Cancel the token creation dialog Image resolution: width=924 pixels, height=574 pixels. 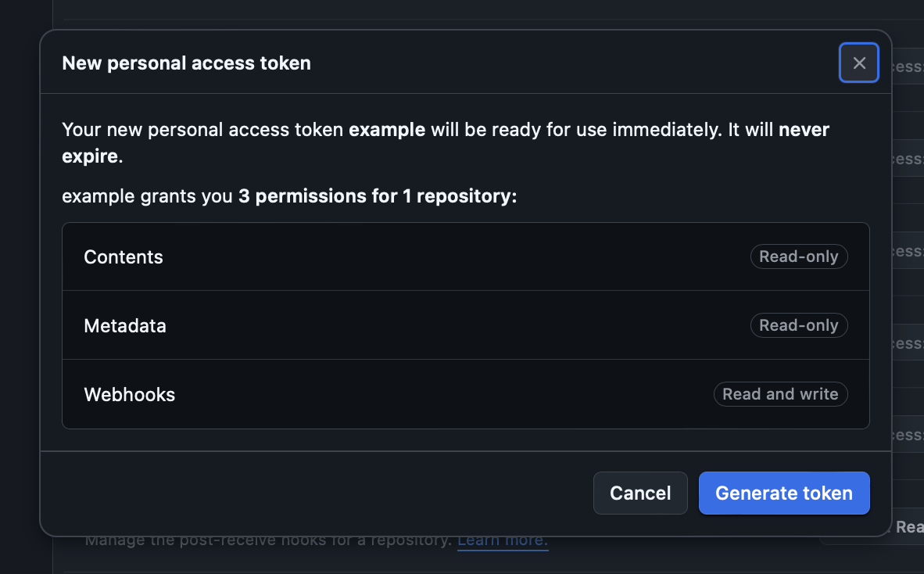(x=640, y=493)
